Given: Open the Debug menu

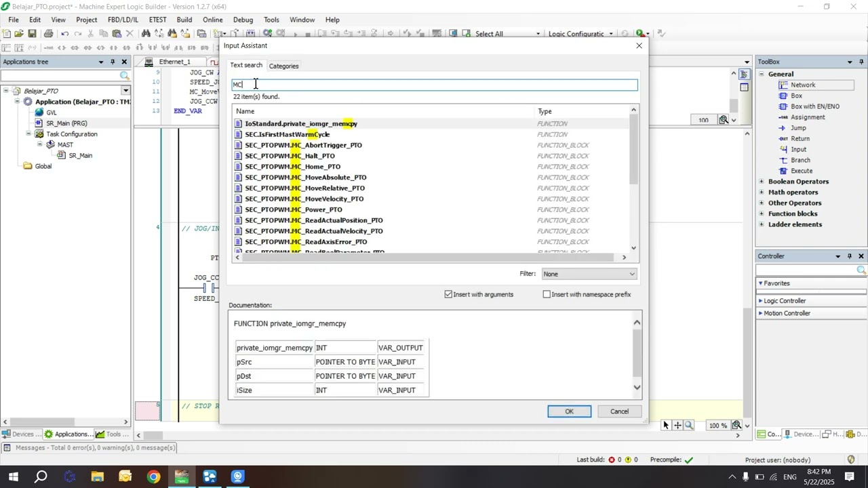Looking at the screenshot, I should 243,20.
